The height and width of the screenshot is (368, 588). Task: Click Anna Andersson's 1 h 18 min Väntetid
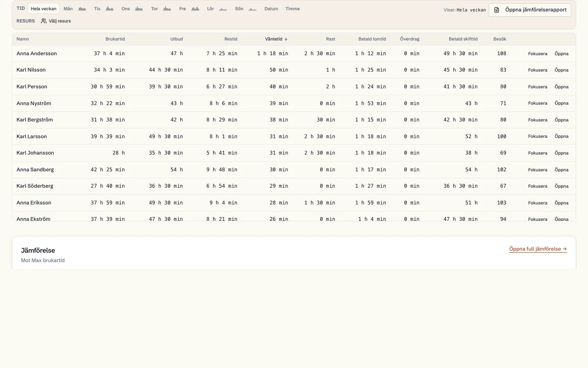click(x=273, y=54)
